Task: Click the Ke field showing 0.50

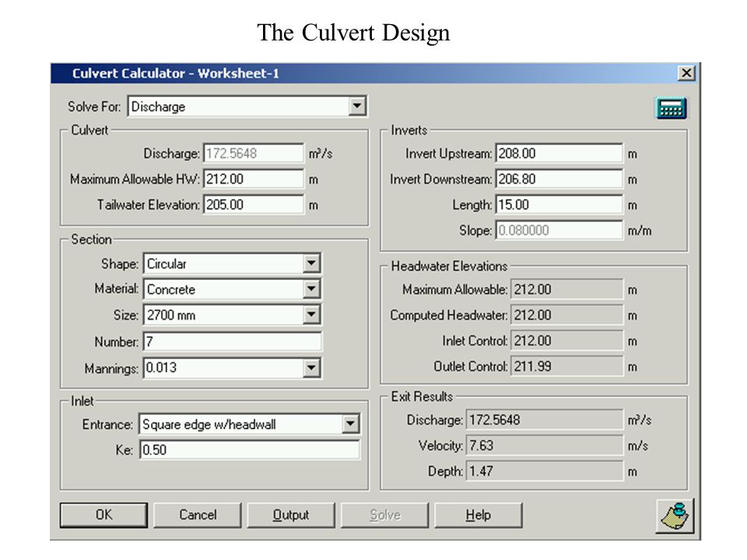Action: tap(250, 450)
